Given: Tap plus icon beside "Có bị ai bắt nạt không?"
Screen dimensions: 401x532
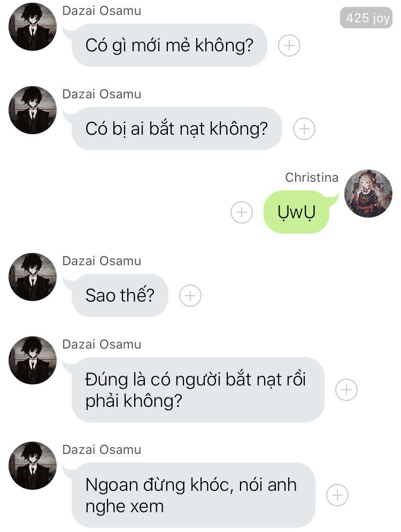Looking at the screenshot, I should click(x=304, y=129).
